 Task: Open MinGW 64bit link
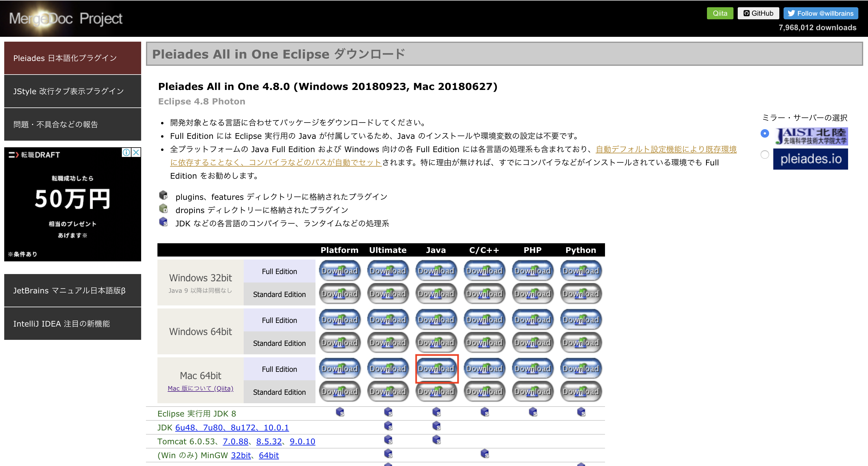coord(269,455)
